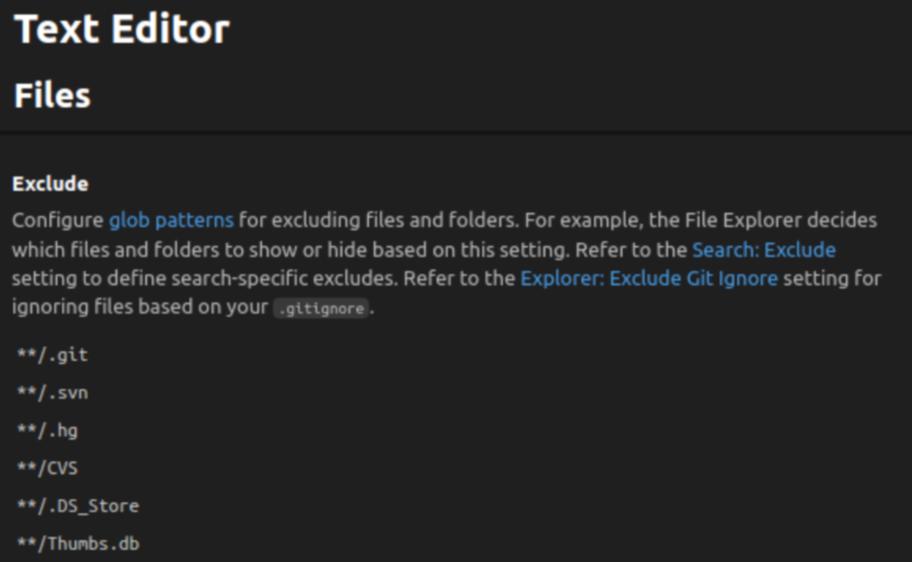Follow the Search: Exclude link
The image size is (912, 562).
pyautogui.click(x=764, y=250)
